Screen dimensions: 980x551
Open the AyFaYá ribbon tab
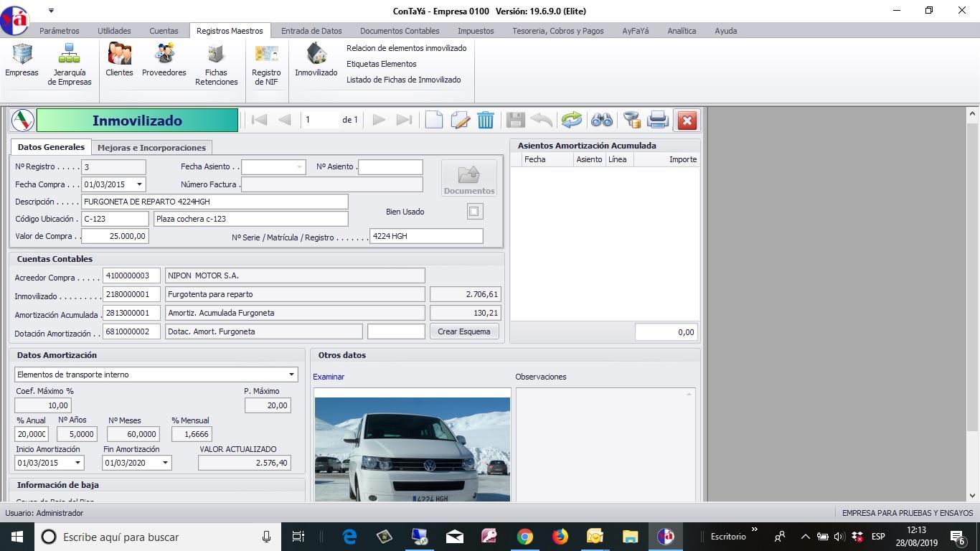click(636, 31)
